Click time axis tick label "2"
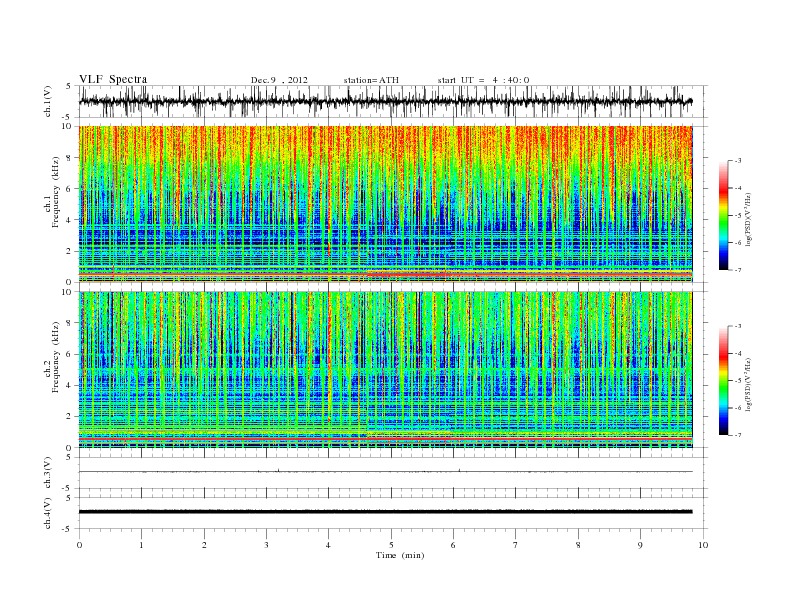This screenshot has height=612, width=792. 204,545
